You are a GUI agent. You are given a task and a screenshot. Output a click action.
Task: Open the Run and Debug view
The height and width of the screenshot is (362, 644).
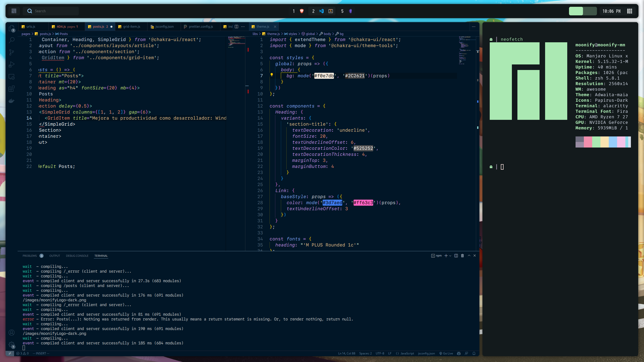click(x=12, y=64)
